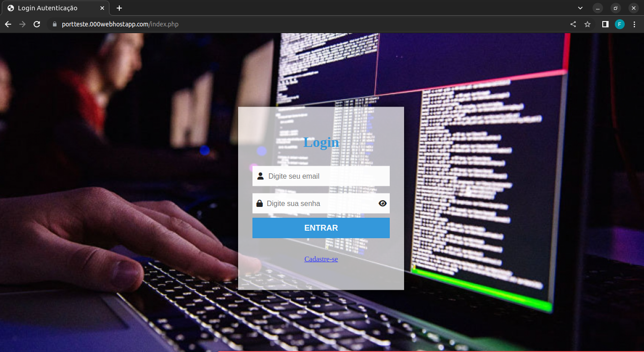
Task: Open the share icon in the toolbar
Action: click(573, 24)
